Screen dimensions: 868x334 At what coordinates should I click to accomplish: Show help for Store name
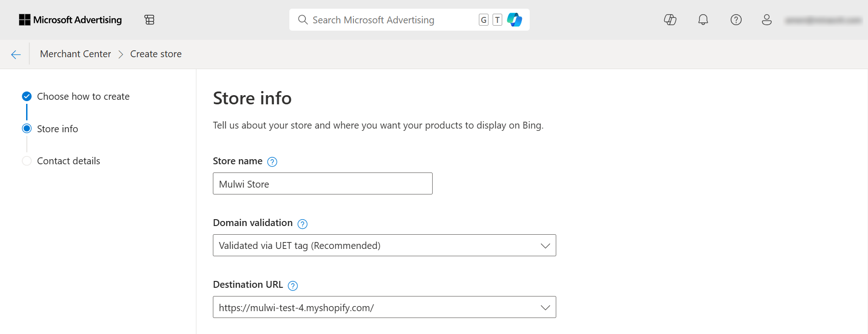point(272,162)
